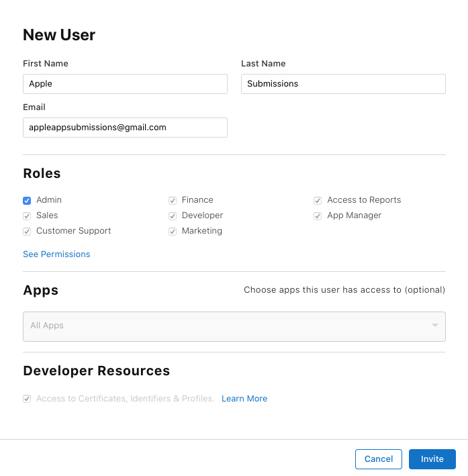Click the First Name input field
Image resolution: width=468 pixels, height=476 pixels.
(125, 84)
